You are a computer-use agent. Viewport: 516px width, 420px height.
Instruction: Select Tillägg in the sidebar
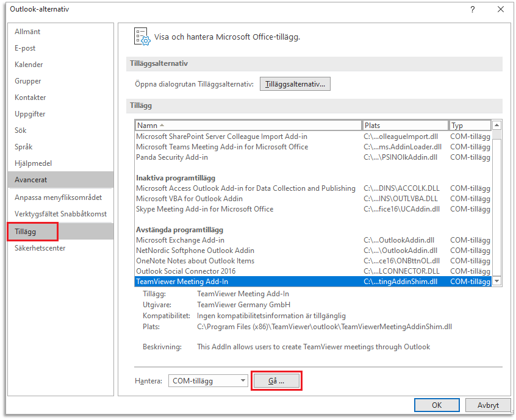pos(60,232)
